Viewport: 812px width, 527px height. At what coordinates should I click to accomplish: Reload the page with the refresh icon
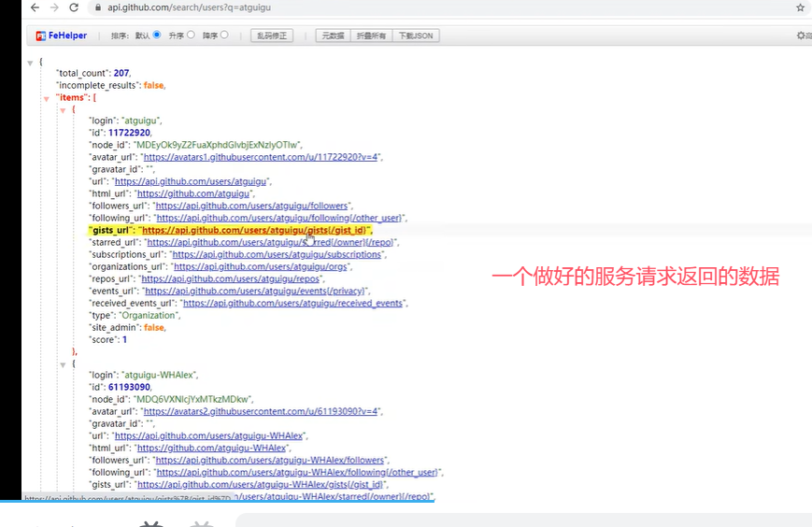(74, 7)
